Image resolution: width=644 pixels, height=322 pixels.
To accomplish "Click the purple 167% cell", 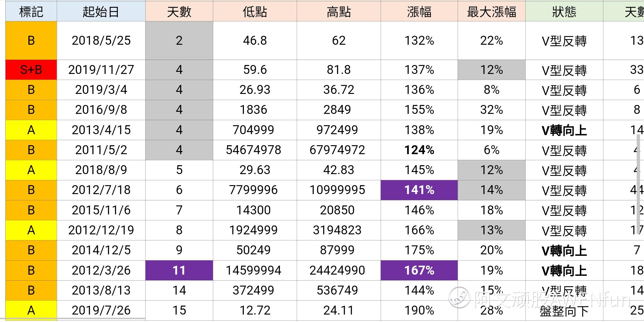I will tap(419, 270).
